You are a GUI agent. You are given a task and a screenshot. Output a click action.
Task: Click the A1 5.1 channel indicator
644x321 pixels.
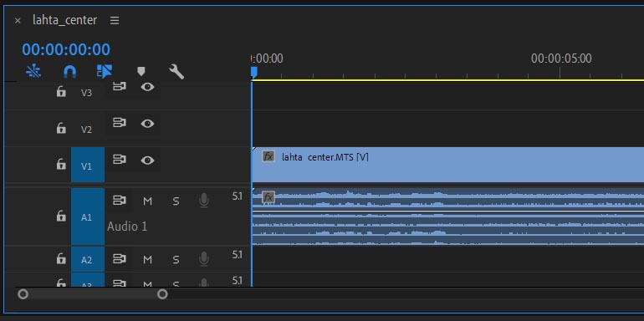click(237, 196)
